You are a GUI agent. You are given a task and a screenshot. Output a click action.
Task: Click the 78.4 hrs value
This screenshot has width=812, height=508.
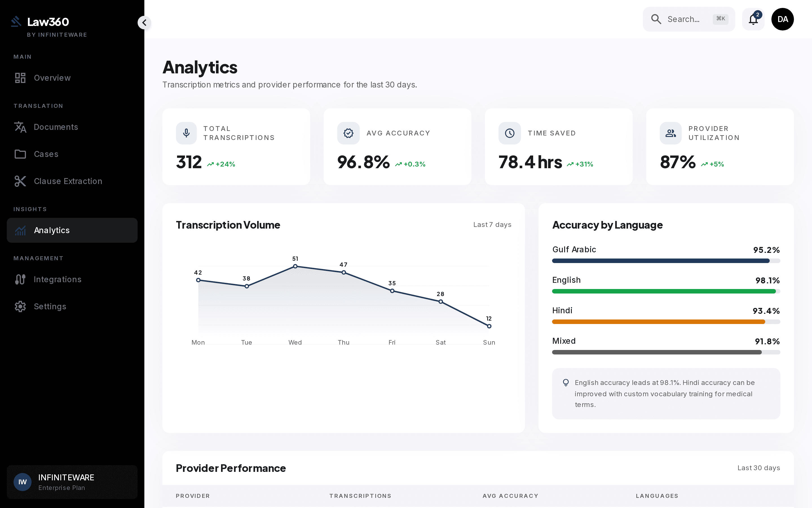point(530,162)
